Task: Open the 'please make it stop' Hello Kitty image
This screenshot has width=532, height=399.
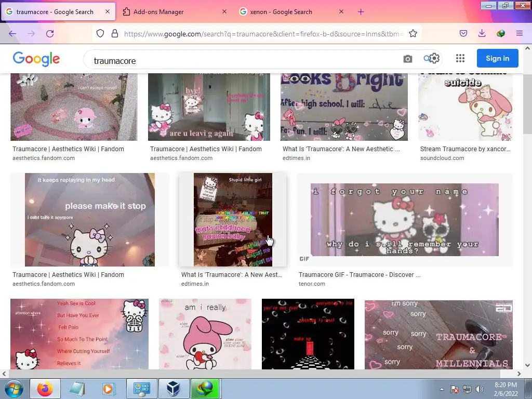Action: (x=90, y=220)
